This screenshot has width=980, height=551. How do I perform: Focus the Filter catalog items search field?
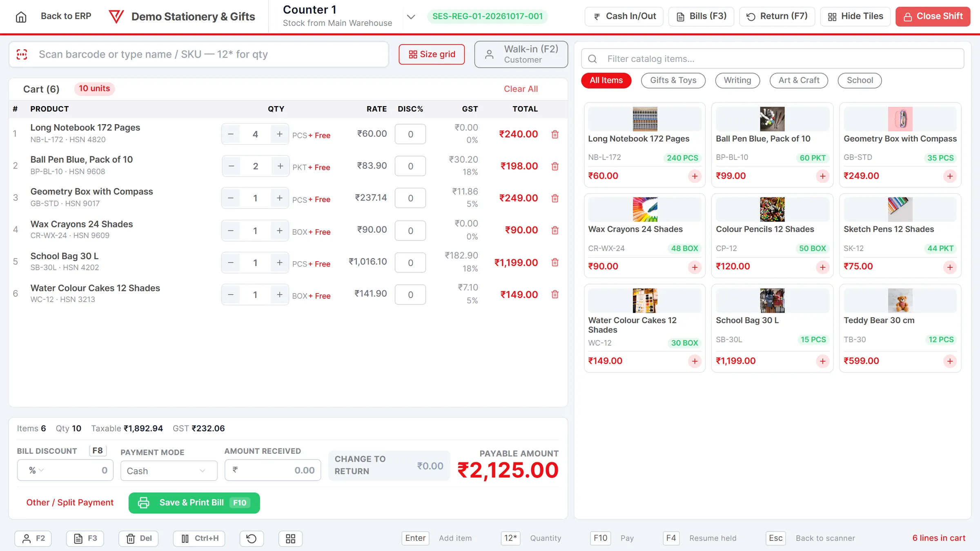(x=773, y=59)
